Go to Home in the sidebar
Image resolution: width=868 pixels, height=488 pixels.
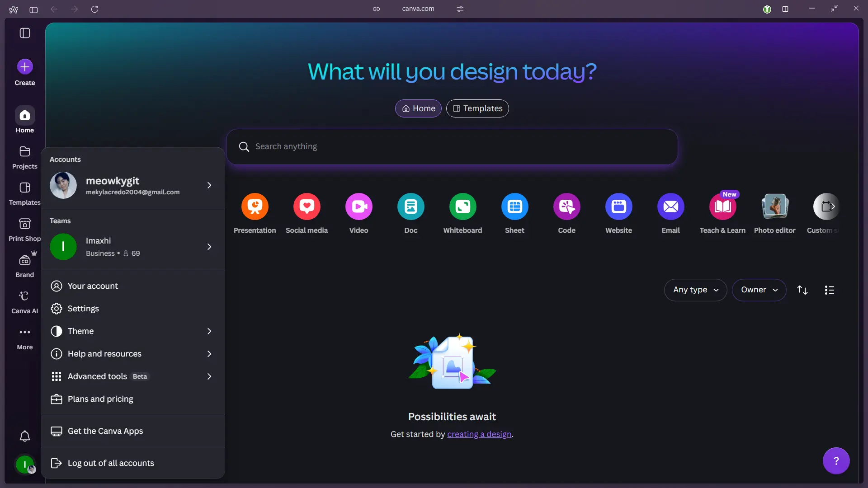pyautogui.click(x=25, y=121)
